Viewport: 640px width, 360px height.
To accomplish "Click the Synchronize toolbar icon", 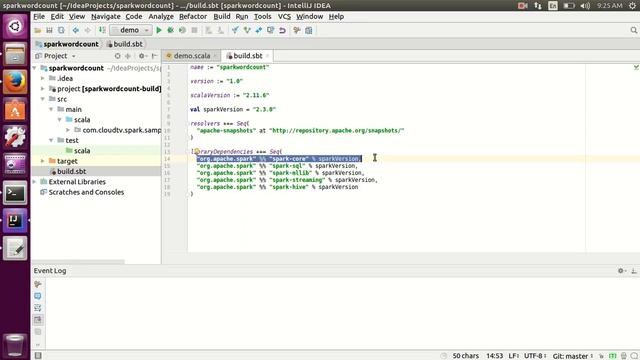I will 61,30.
